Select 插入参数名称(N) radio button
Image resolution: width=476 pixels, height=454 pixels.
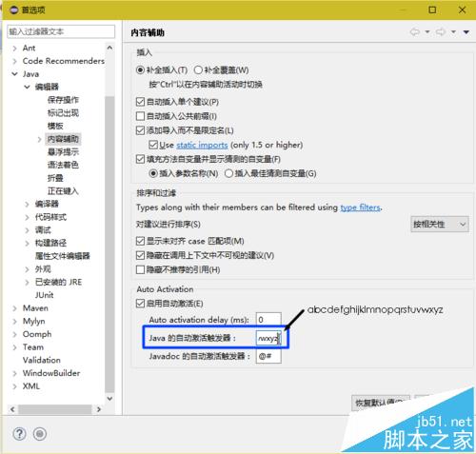click(153, 173)
